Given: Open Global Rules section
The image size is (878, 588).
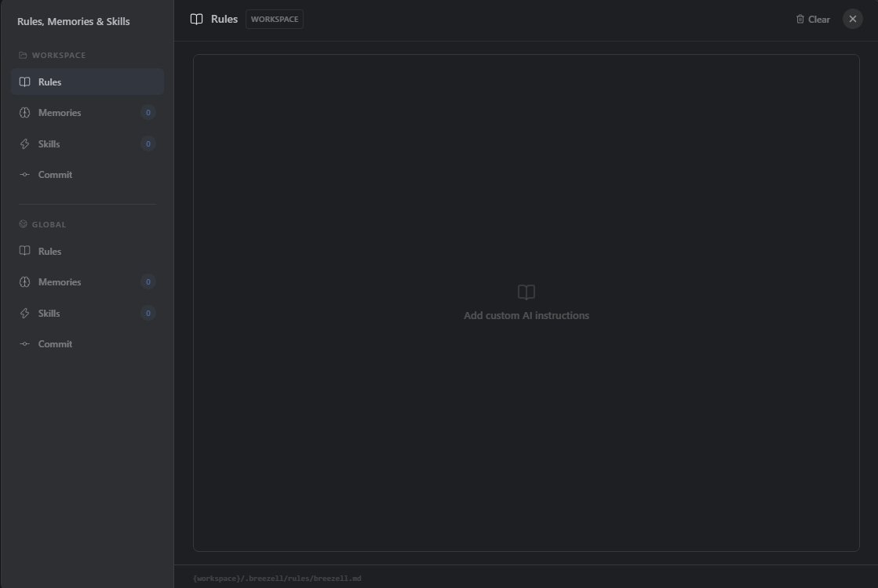Looking at the screenshot, I should 87,251.
